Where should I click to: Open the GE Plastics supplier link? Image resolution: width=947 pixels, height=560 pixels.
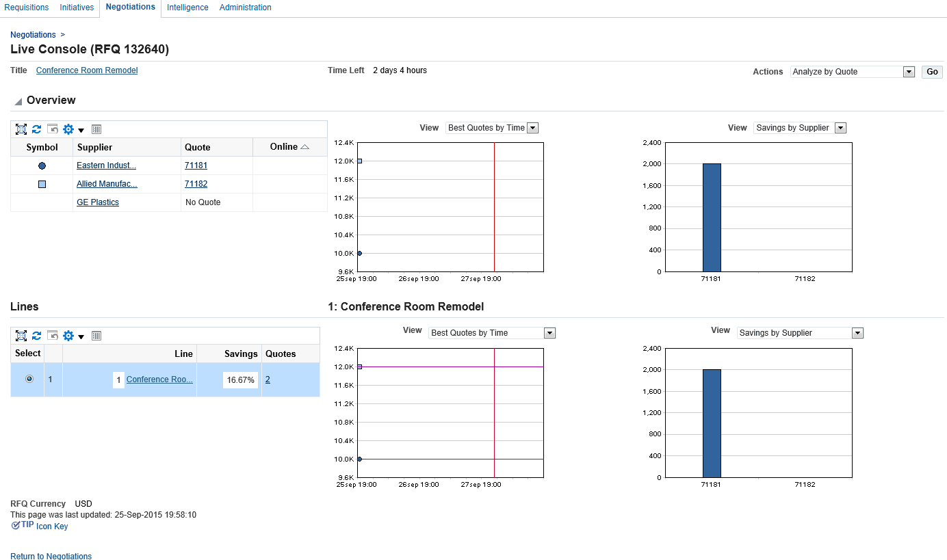[98, 202]
